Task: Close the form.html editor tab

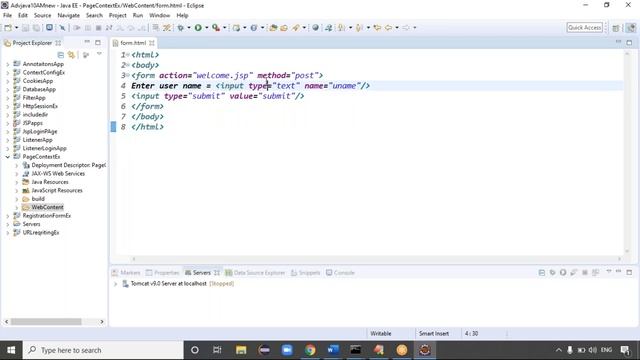Action: [152, 43]
